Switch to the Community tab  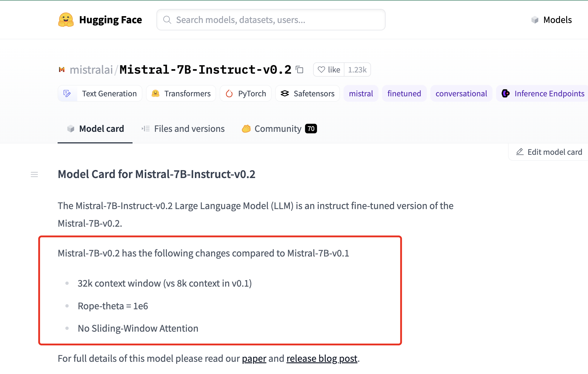coord(279,129)
